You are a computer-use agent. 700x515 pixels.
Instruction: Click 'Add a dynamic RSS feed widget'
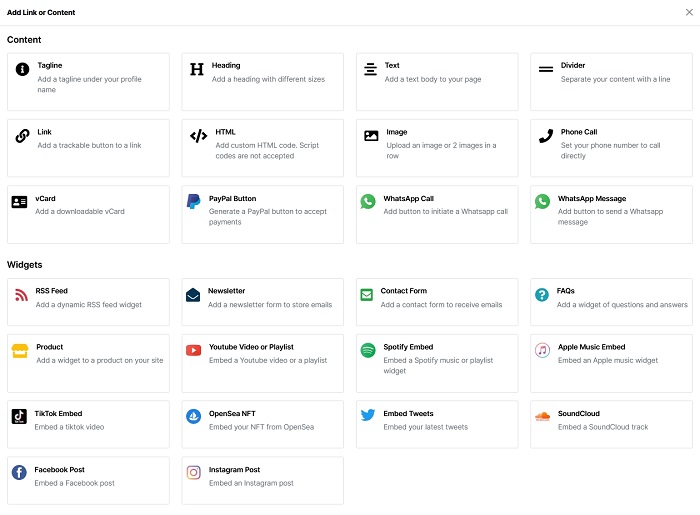point(88,305)
